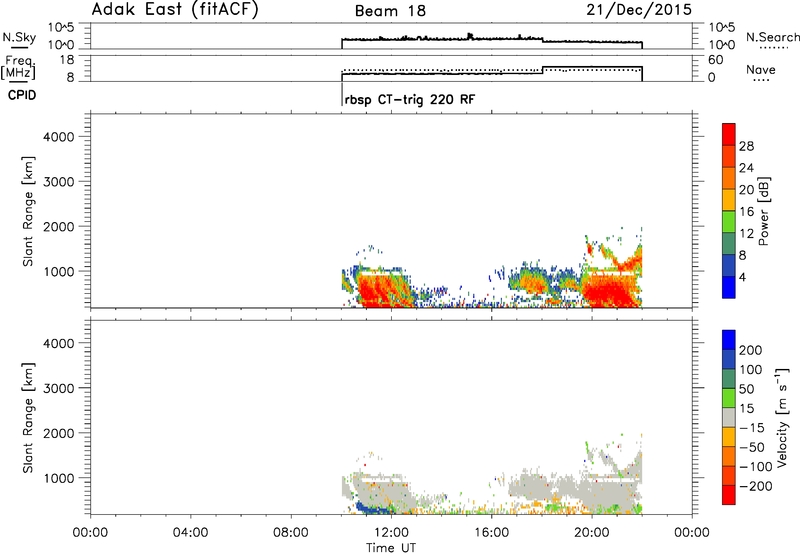Click the 'Freq. [MHz]' axis label
This screenshot has height=554, width=800.
(x=18, y=67)
